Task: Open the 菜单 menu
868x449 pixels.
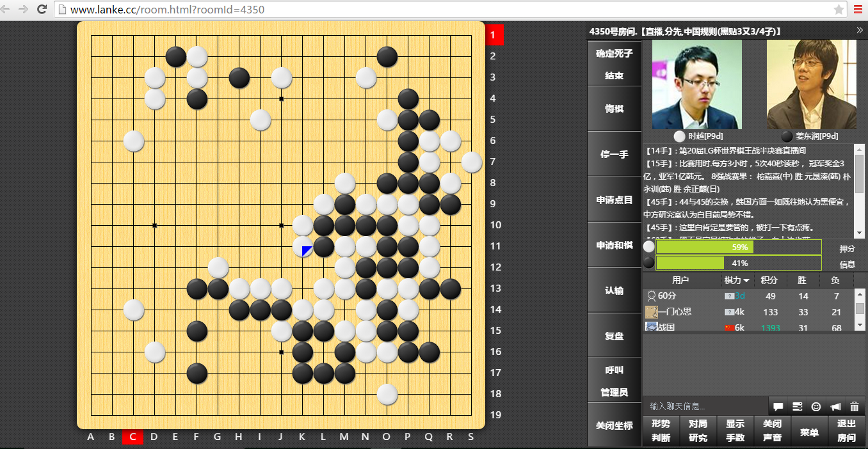Action: point(810,432)
